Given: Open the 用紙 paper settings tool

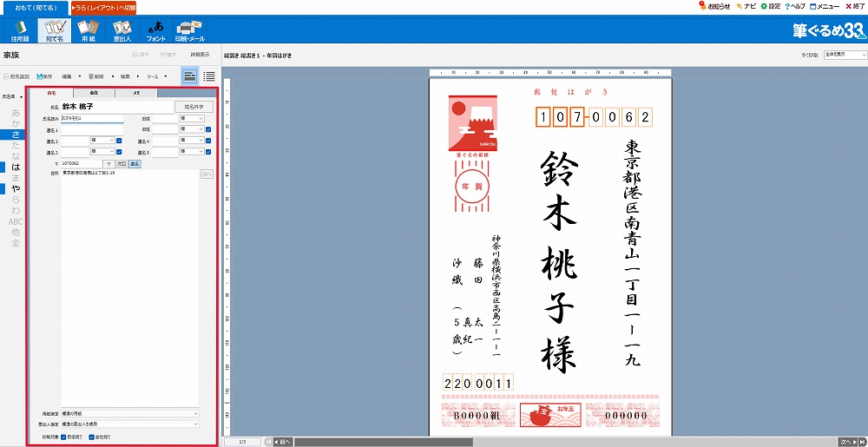Looking at the screenshot, I should (x=88, y=30).
